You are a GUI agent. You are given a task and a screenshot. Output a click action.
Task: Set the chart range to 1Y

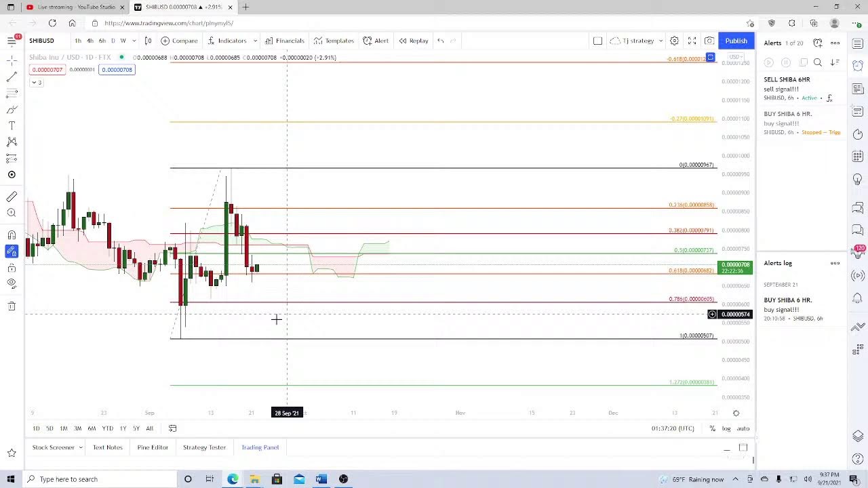[x=123, y=428]
